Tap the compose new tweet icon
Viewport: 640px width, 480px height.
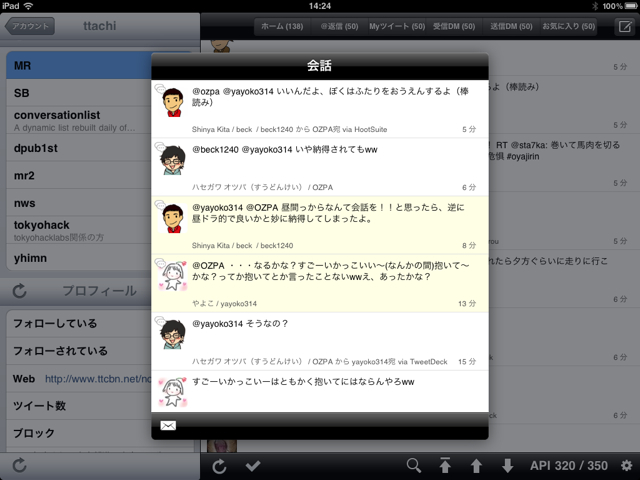[x=625, y=26]
